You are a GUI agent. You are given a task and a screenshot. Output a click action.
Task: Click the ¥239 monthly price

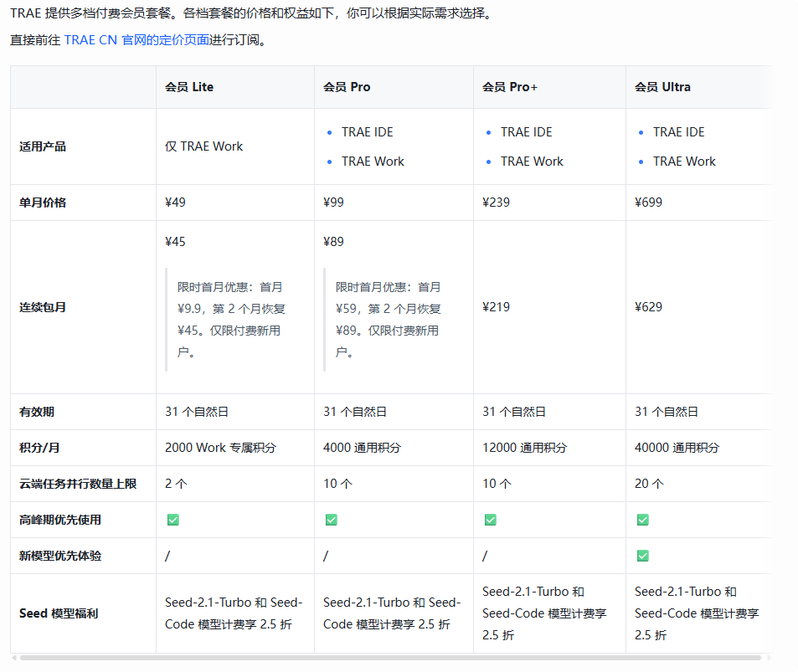496,203
